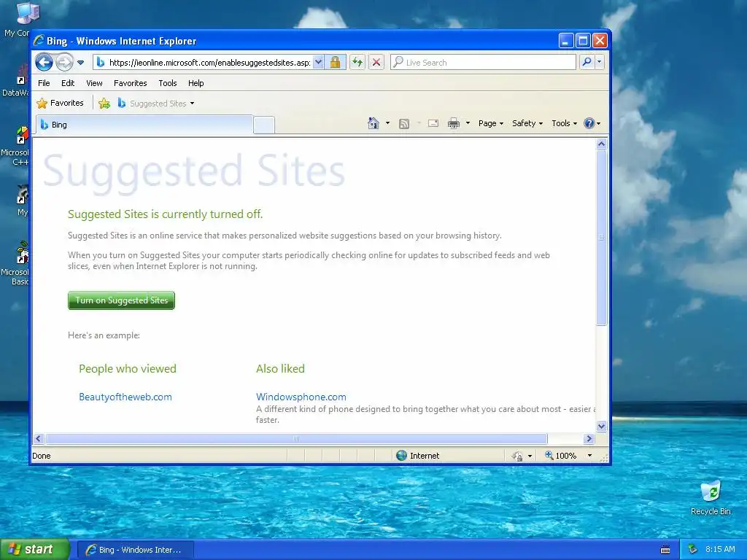Open the Favorites menu

click(x=130, y=83)
